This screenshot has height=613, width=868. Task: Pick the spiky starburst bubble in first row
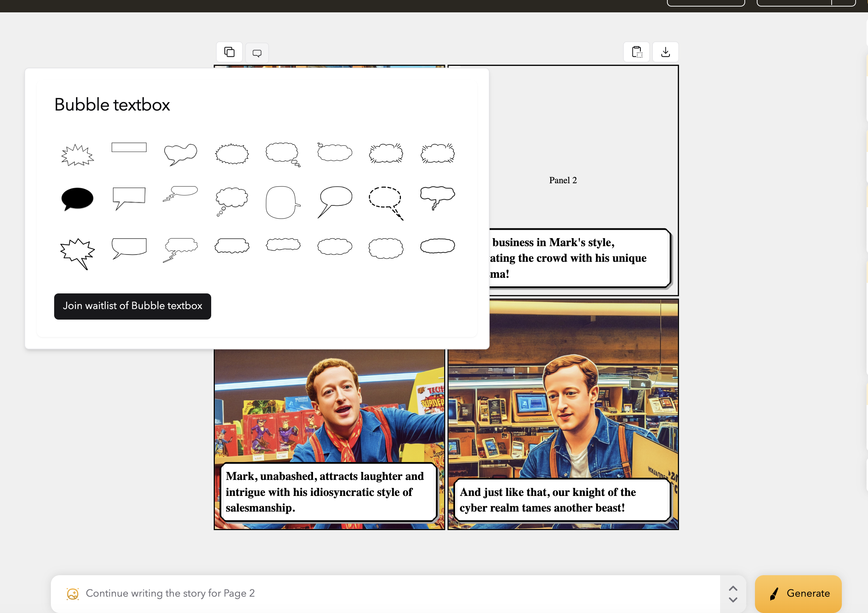(77, 155)
